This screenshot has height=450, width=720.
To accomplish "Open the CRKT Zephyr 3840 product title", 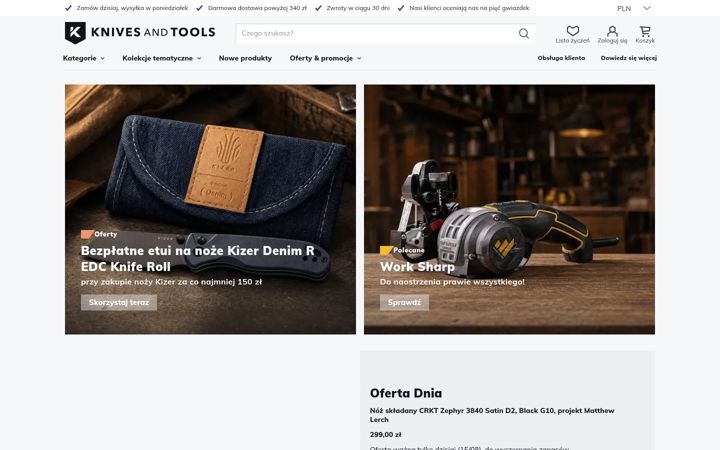I will pyautogui.click(x=492, y=415).
